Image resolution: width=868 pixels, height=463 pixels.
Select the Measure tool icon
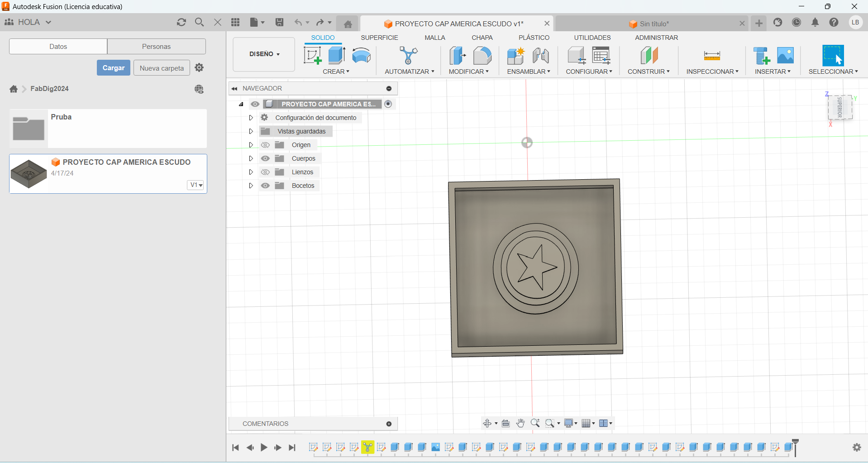712,56
